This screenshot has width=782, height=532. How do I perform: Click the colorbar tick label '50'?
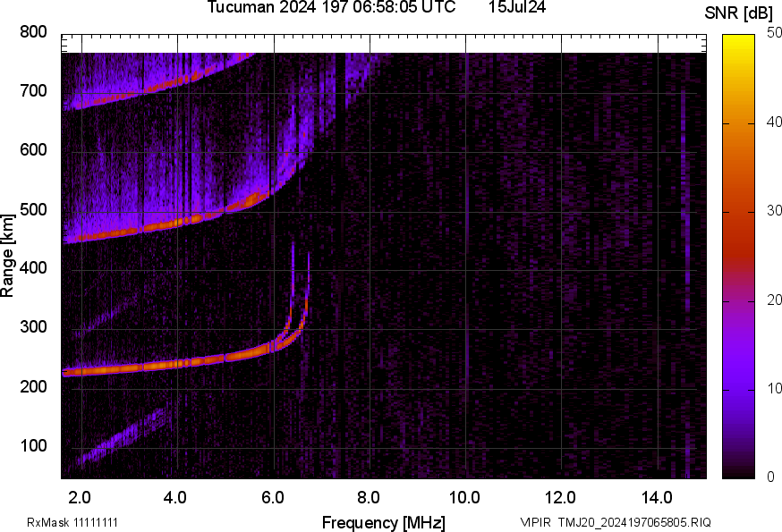click(x=775, y=33)
